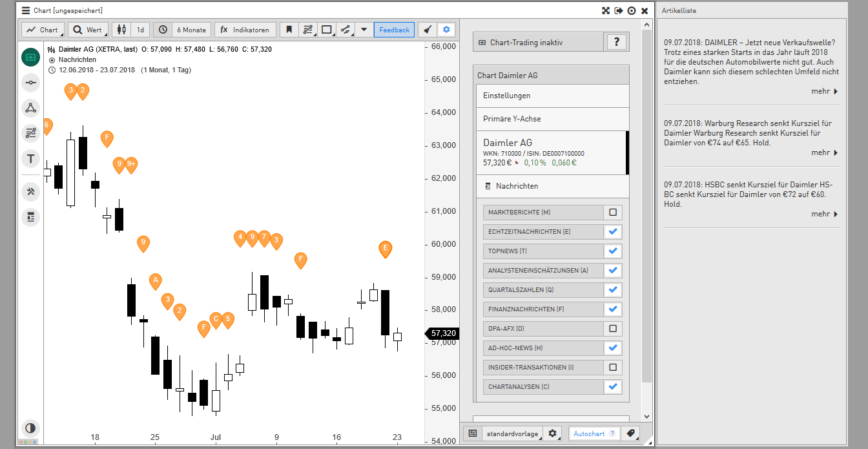This screenshot has height=449, width=868.
Task: Open the Wert search dropdown
Action: (88, 30)
